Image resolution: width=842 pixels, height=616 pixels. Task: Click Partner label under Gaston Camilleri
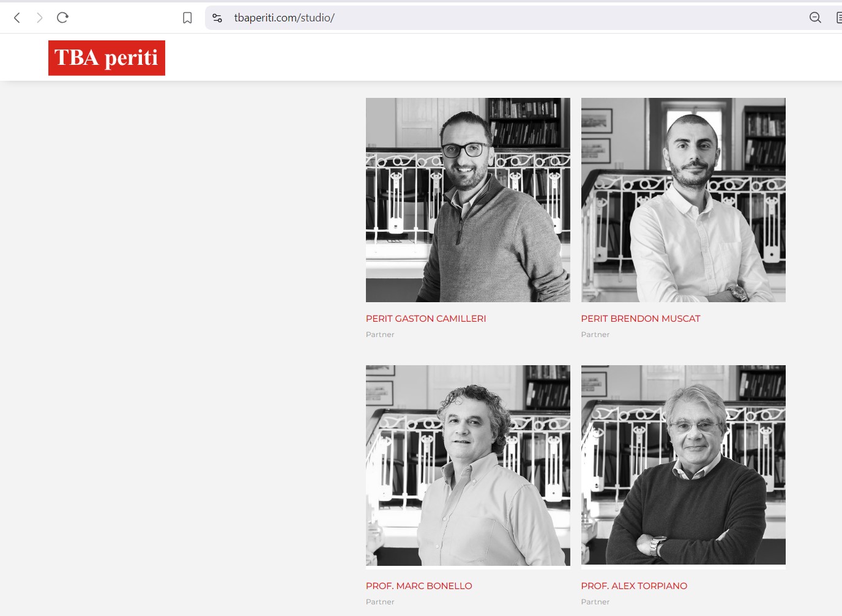380,335
